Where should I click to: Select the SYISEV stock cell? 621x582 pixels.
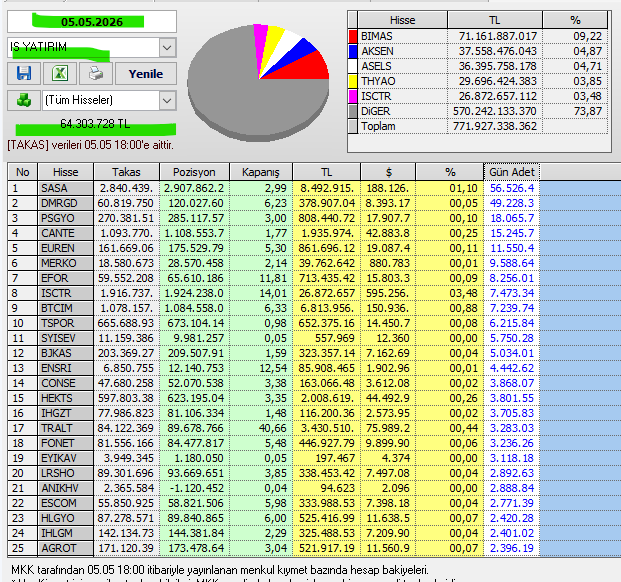(x=66, y=338)
